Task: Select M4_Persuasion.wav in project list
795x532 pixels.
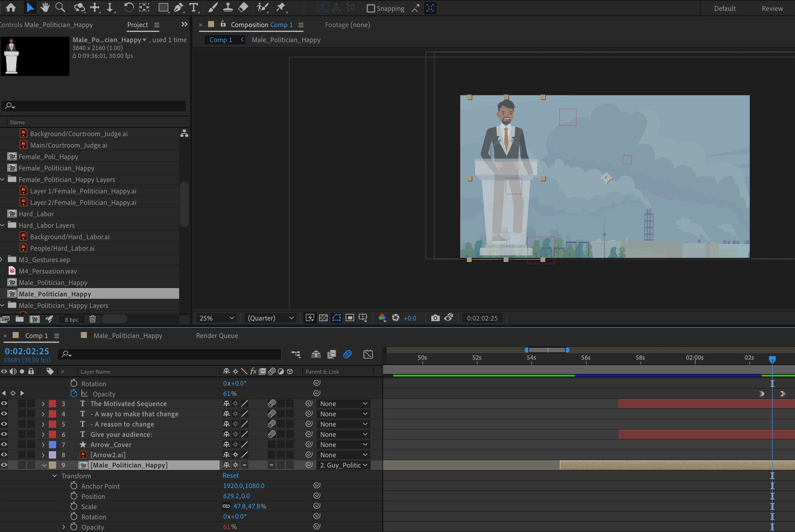Action: [48, 271]
